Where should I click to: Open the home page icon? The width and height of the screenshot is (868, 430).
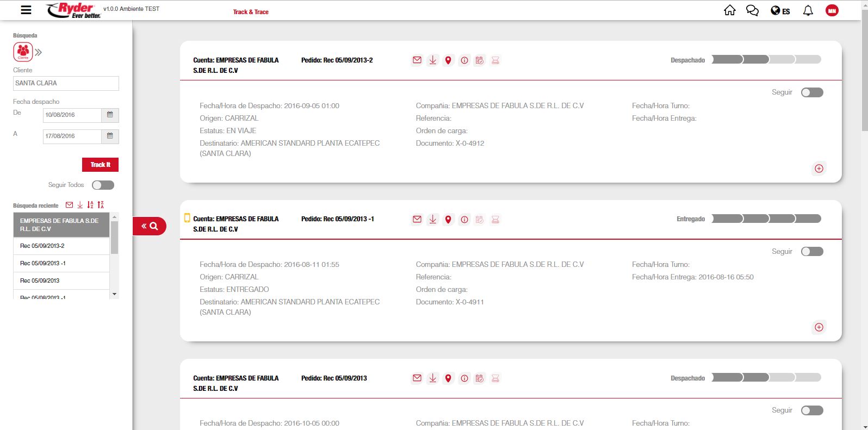click(729, 10)
